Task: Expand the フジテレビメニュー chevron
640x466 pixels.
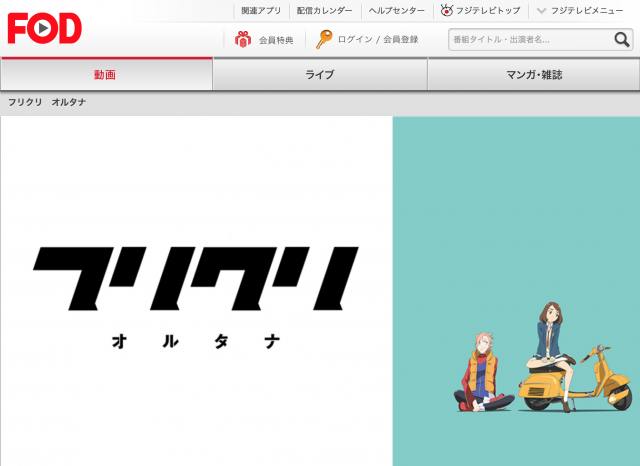Action: coord(541,11)
